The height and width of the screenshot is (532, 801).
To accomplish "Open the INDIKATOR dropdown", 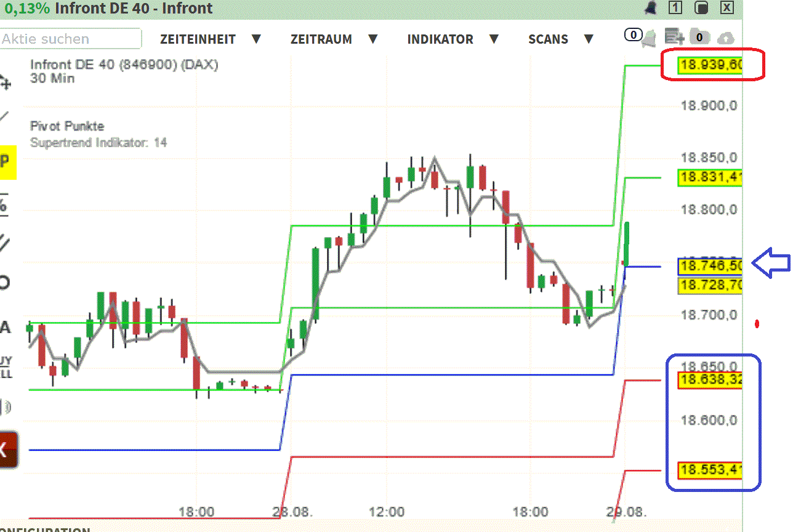I will (440, 39).
